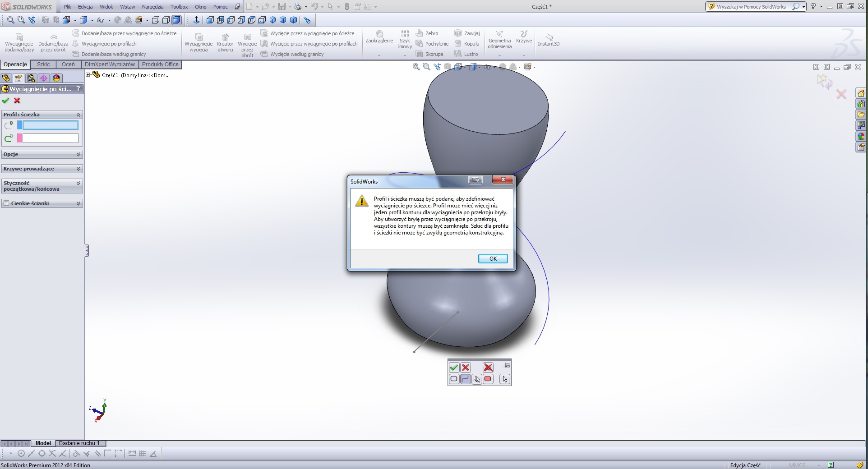
Task: Open the ConfigurationManager tab icon
Action: [31, 78]
